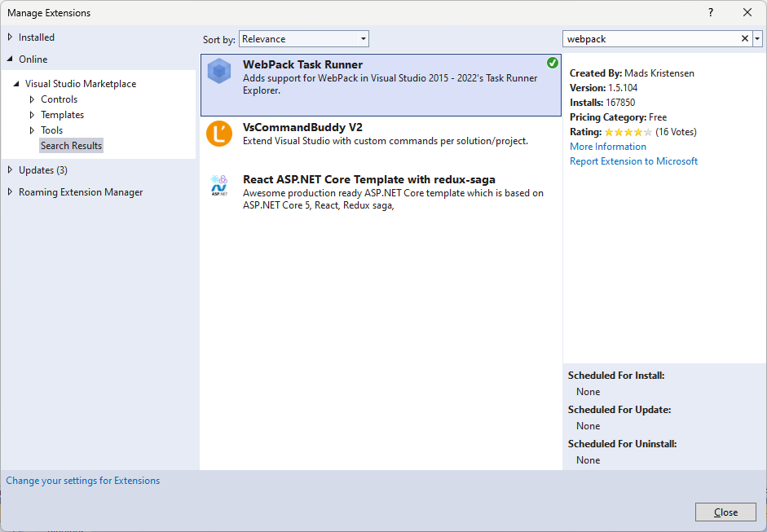
Task: Open Change your settings for Extensions link
Action: click(82, 481)
